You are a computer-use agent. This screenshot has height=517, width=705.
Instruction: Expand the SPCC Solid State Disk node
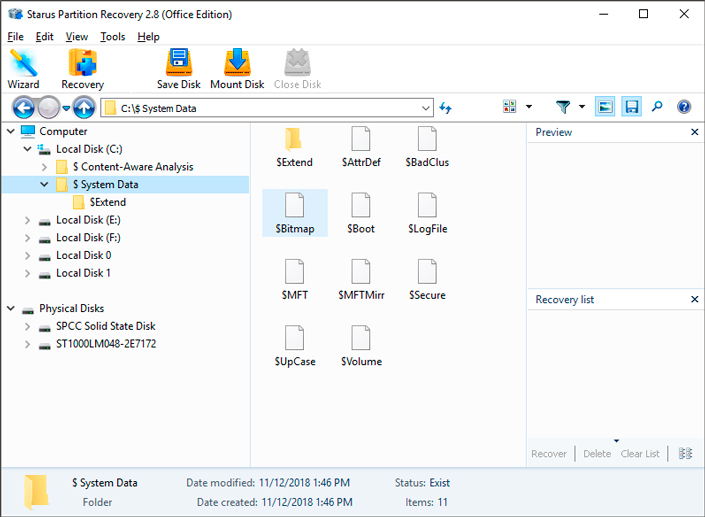[x=27, y=326]
